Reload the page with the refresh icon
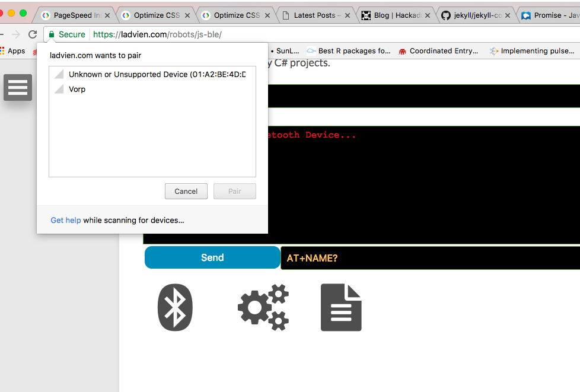 point(33,34)
